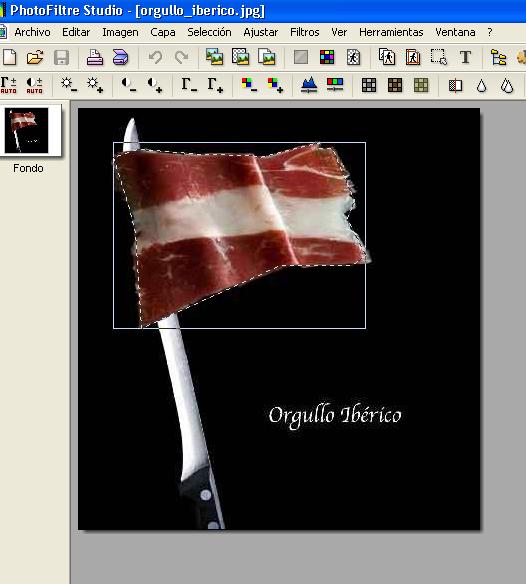Click the gamma plus icon

tap(215, 85)
